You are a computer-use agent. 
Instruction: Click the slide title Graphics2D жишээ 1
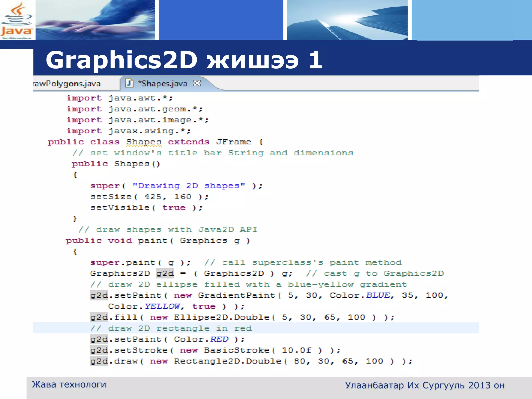[x=184, y=60]
